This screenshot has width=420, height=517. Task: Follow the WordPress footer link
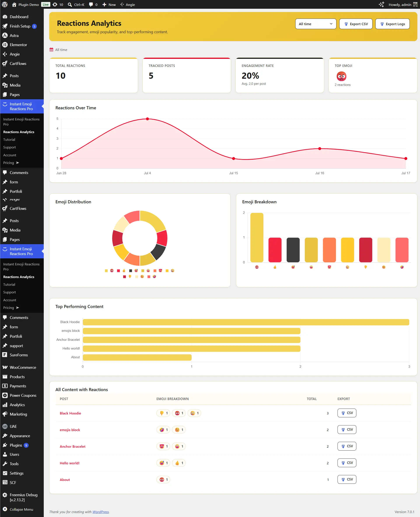click(101, 512)
